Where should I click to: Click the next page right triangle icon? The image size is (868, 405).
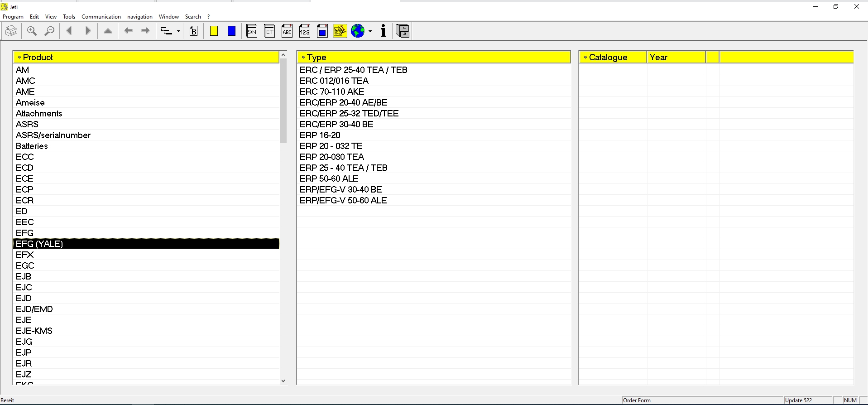click(88, 31)
